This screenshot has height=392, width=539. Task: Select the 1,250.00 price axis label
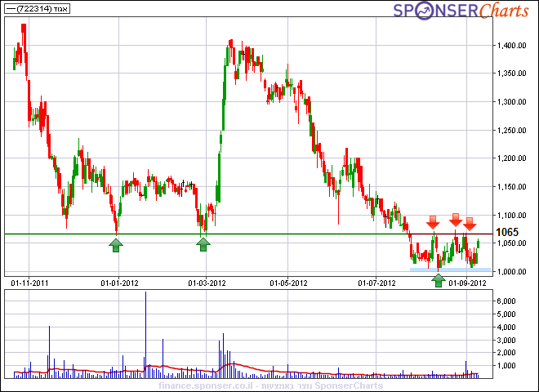(511, 131)
